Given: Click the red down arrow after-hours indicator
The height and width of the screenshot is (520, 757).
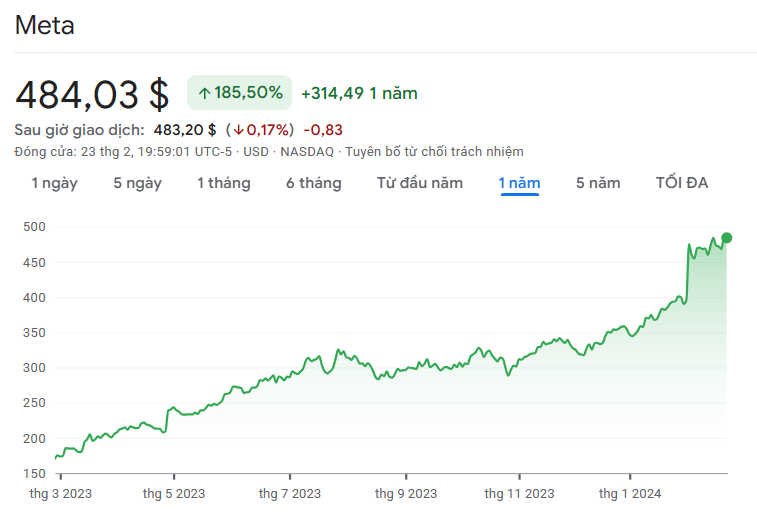Looking at the screenshot, I should coord(239,130).
